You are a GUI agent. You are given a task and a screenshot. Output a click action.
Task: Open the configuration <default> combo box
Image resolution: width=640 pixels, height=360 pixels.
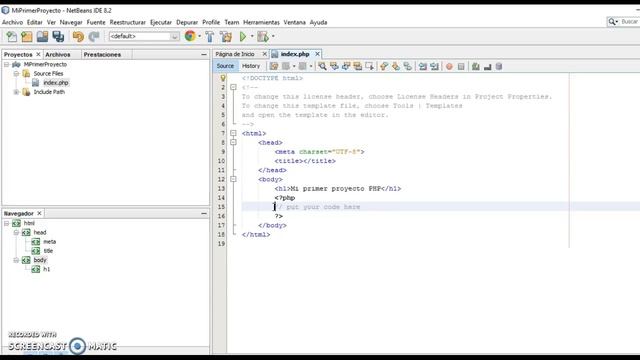pos(144,36)
